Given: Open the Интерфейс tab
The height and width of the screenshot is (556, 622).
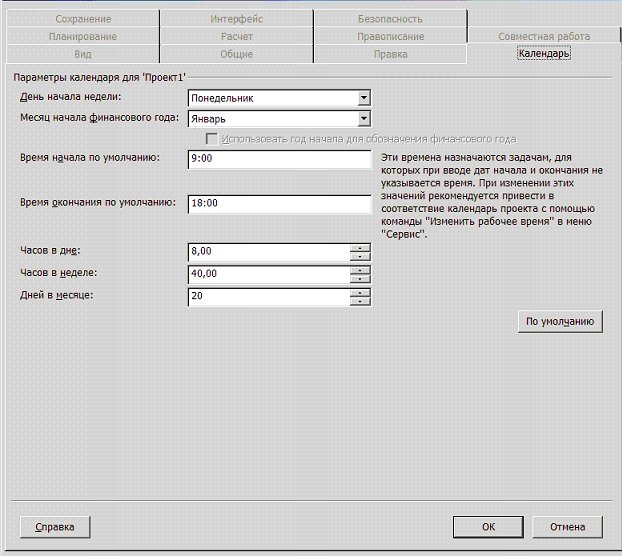Looking at the screenshot, I should tap(236, 19).
